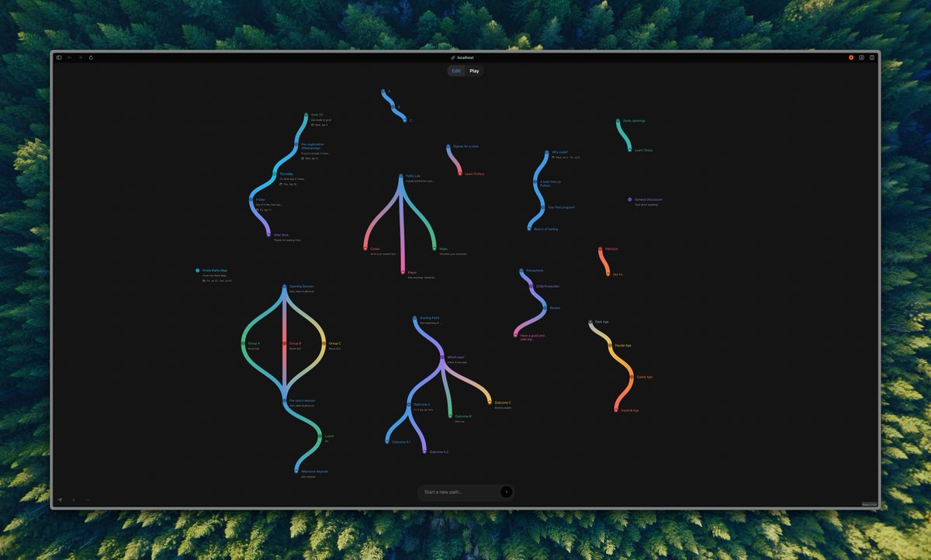This screenshot has width=931, height=560.
Task: Click 'Have a good and safe trip' node
Action: click(x=515, y=336)
